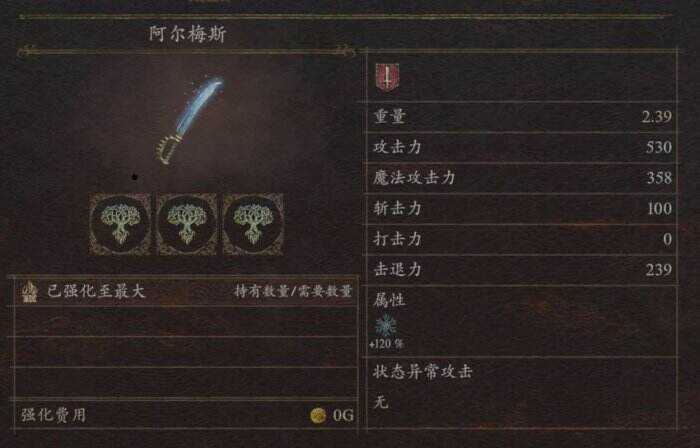Click the first tree rune slot
This screenshot has width=700, height=448.
click(120, 224)
